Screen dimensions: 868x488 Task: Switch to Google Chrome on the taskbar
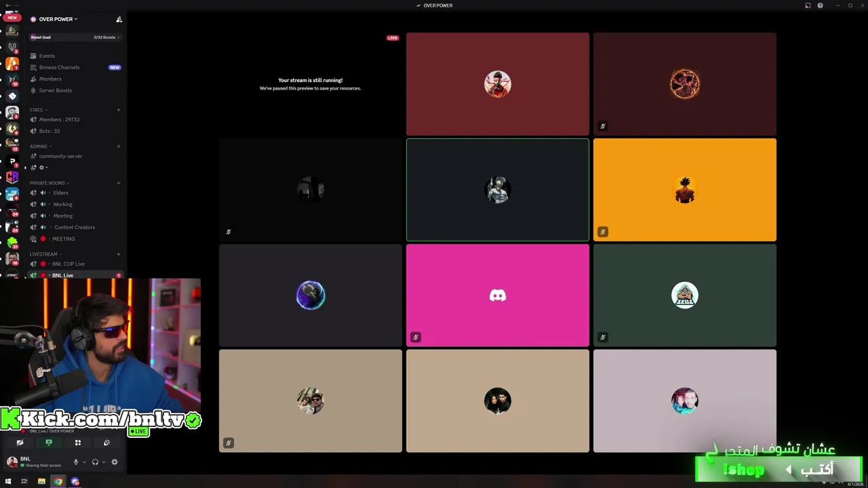point(58,481)
